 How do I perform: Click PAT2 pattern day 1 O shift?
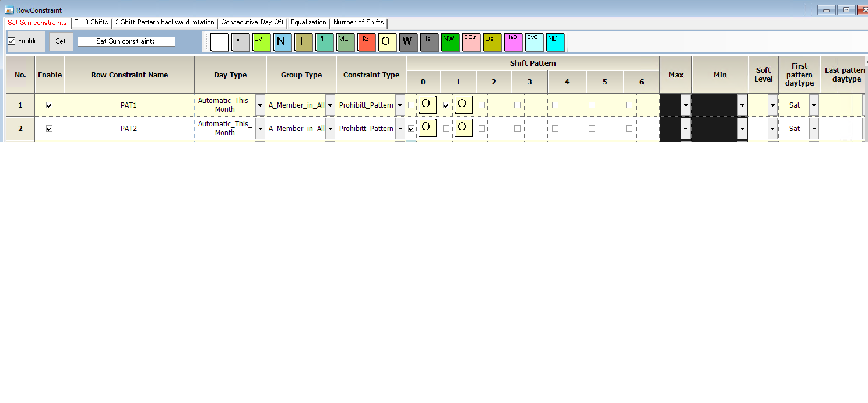pyautogui.click(x=463, y=128)
